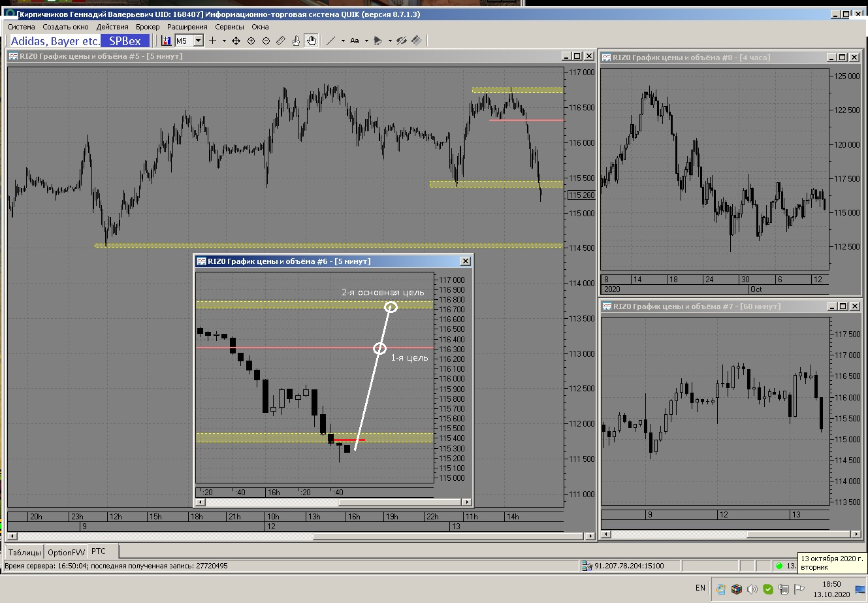Select the move chart tool
The image size is (868, 603).
point(236,41)
